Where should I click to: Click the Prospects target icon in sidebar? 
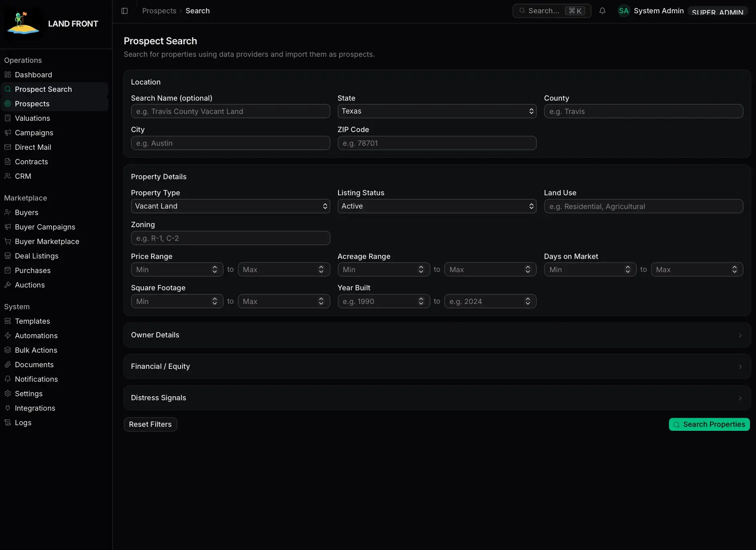click(x=8, y=104)
